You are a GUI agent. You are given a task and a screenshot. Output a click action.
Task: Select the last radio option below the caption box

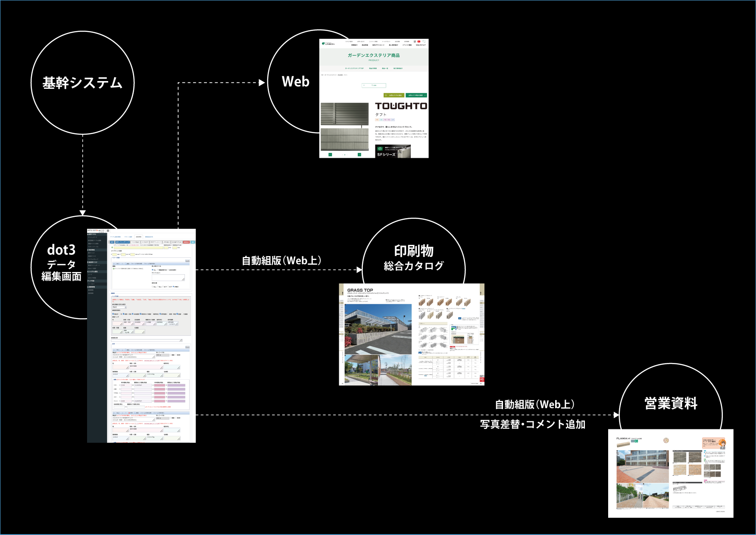173,287
